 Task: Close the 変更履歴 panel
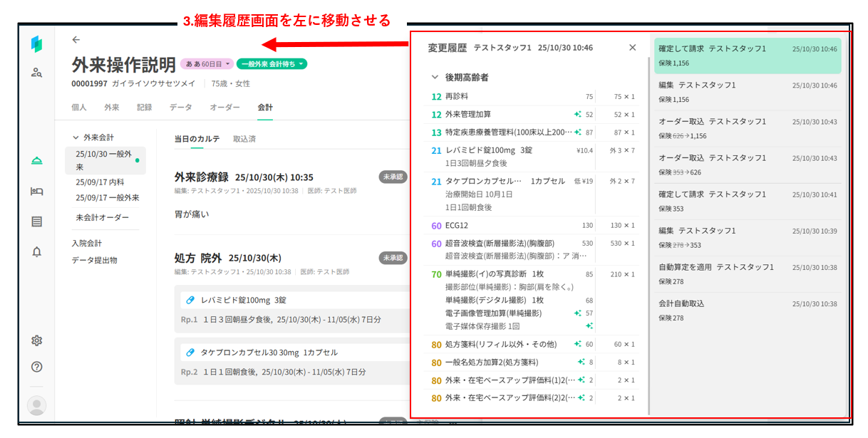pos(632,48)
